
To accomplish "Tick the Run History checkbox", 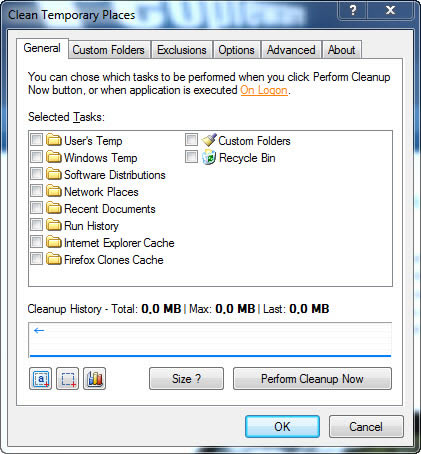I will click(36, 225).
